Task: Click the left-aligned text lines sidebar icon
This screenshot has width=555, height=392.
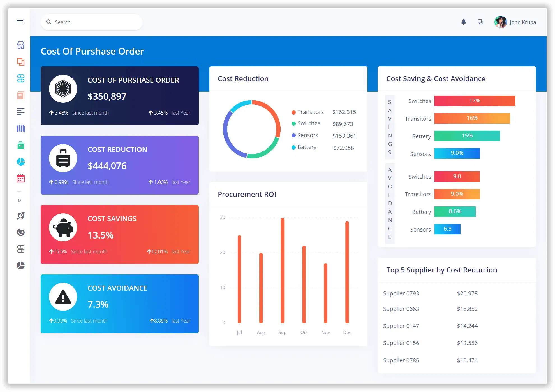Action: 21,112
